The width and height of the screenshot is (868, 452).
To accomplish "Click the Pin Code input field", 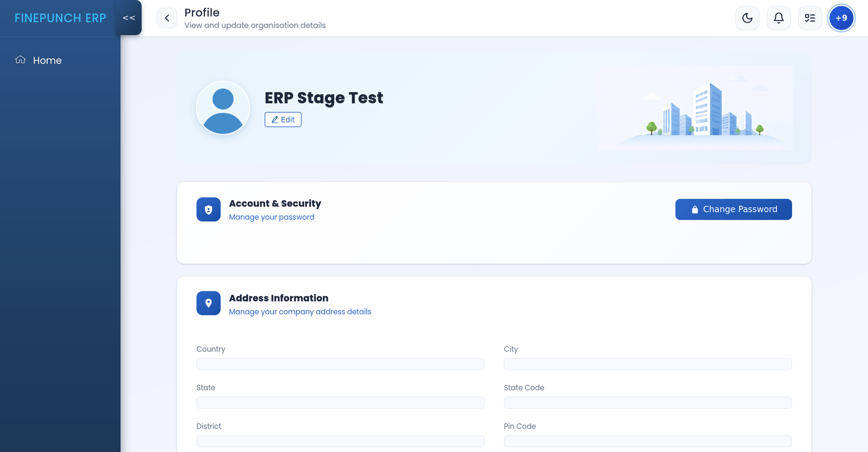I will point(648,441).
